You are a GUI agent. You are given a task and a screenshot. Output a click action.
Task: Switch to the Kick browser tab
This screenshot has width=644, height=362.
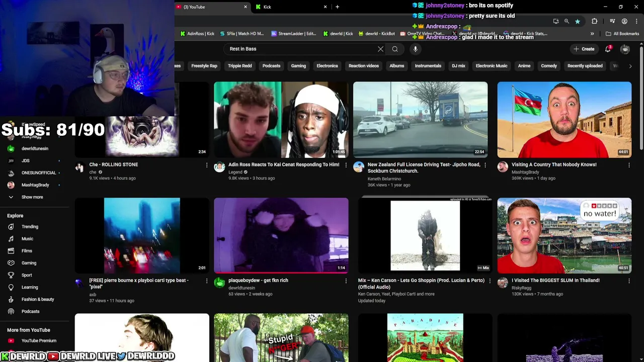click(x=292, y=7)
